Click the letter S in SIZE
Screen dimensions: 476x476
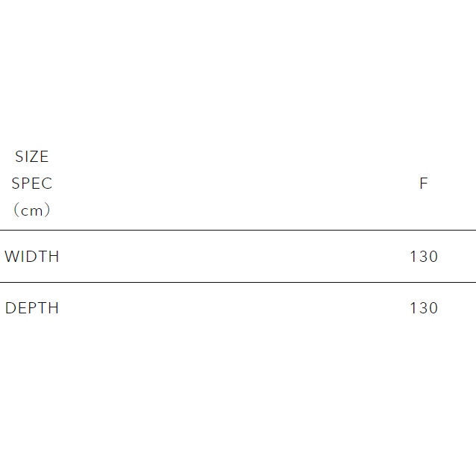19,157
